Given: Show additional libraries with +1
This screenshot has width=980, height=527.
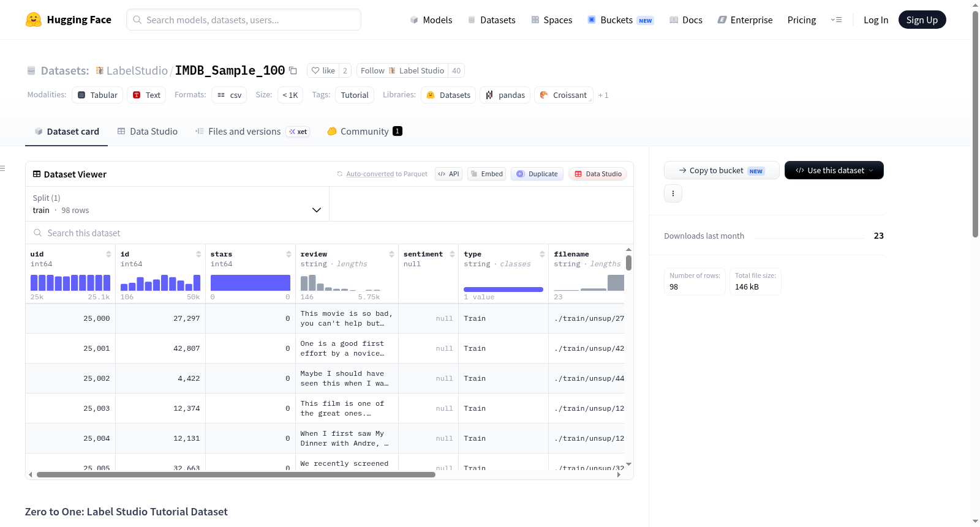Looking at the screenshot, I should (603, 95).
